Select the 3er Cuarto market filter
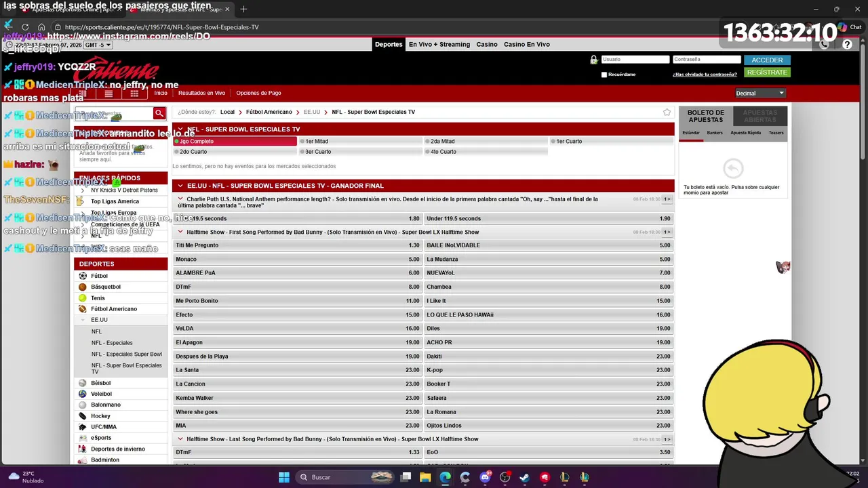Viewport: 868px width, 488px height. [360, 152]
